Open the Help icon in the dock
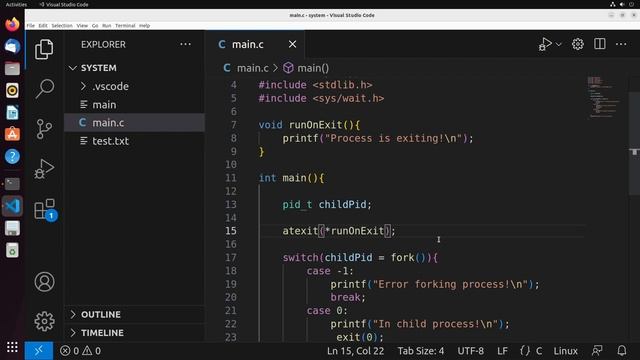 click(x=12, y=156)
